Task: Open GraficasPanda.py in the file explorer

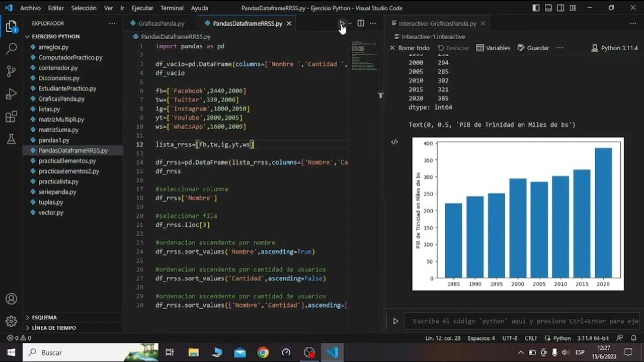Action: coord(61,99)
